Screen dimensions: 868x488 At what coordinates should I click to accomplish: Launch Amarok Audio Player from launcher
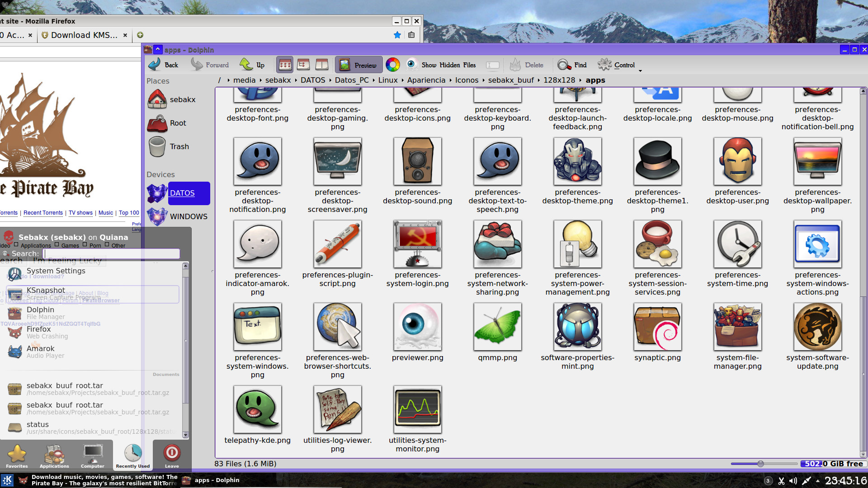[x=93, y=352]
